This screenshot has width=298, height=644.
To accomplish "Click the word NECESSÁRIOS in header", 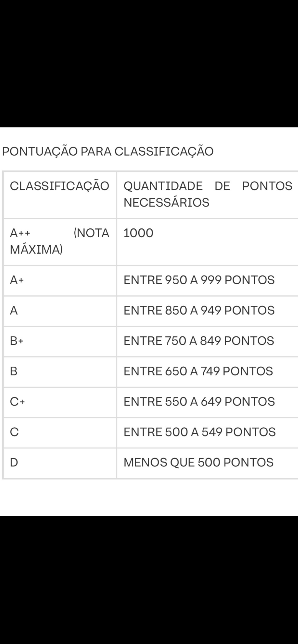I will (166, 203).
